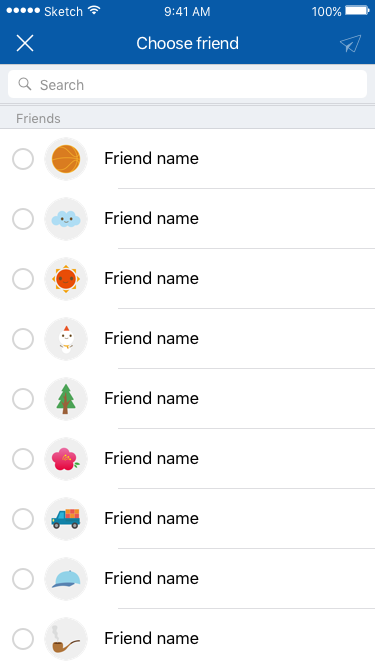
Task: Select the radio button beside the basketball friend
Action: [23, 159]
